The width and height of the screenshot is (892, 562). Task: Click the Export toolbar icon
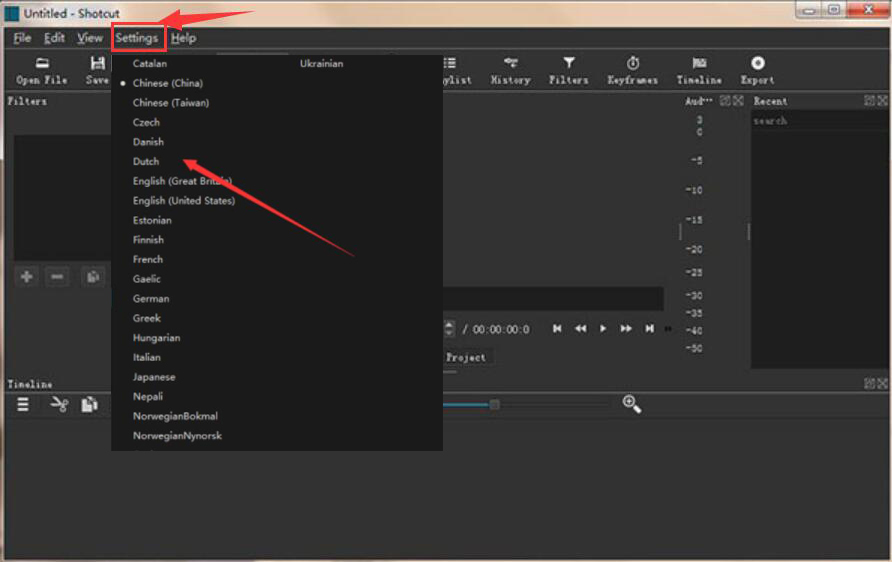(x=757, y=71)
